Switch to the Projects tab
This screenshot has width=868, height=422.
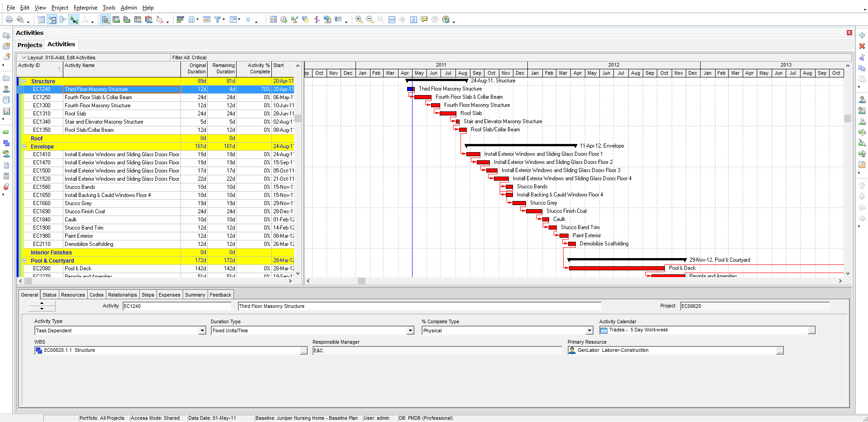pyautogui.click(x=30, y=45)
